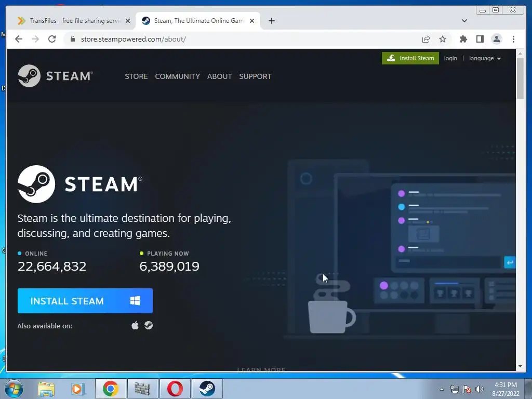Viewport: 532px width, 399px height.
Task: Click the ONLINE count 22,664,832
Action: click(52, 267)
